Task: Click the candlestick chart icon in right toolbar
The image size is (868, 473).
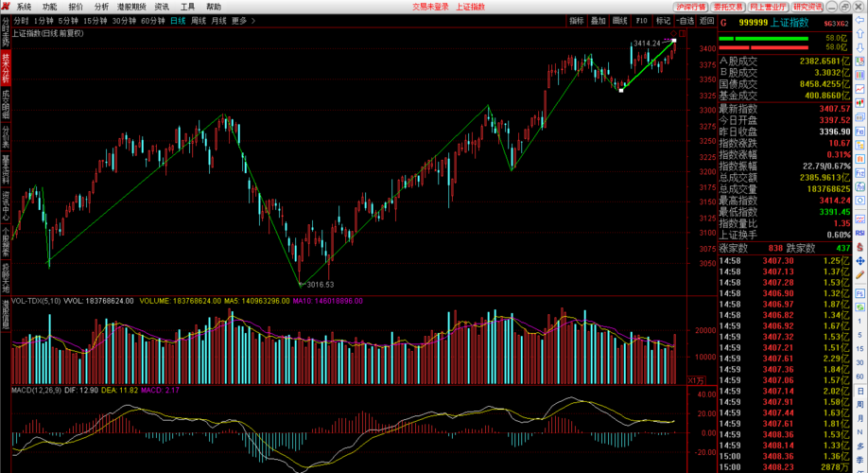Action: pyautogui.click(x=859, y=103)
